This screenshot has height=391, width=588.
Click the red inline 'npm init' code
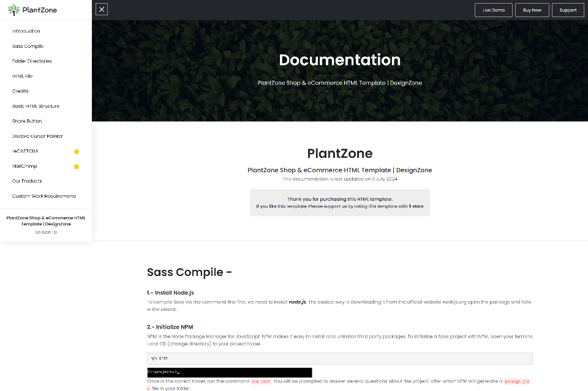click(261, 381)
